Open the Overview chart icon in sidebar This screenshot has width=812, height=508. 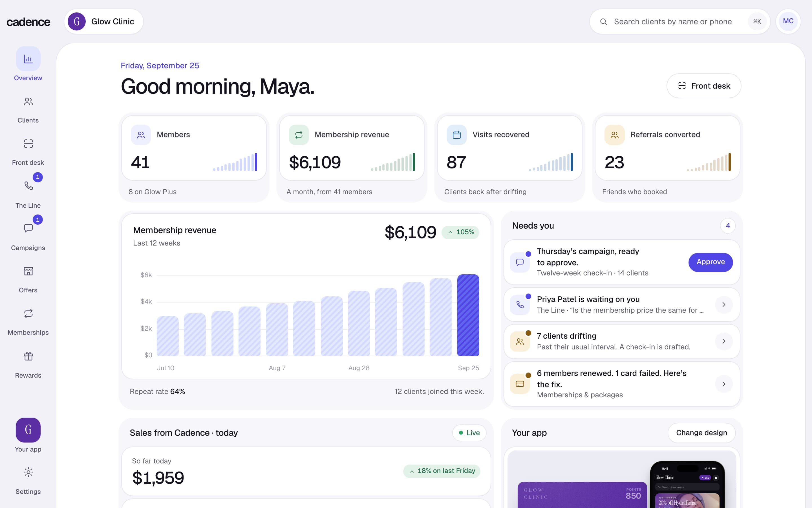[x=28, y=59]
